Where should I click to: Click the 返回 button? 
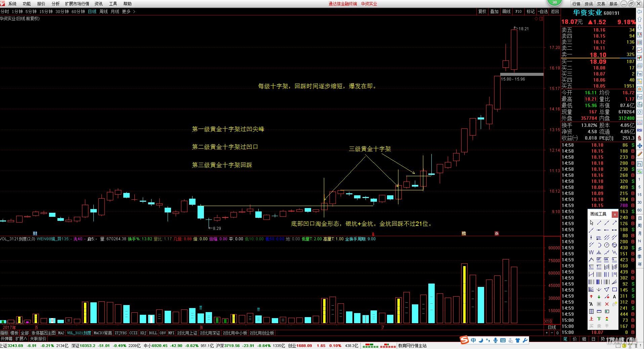[555, 11]
